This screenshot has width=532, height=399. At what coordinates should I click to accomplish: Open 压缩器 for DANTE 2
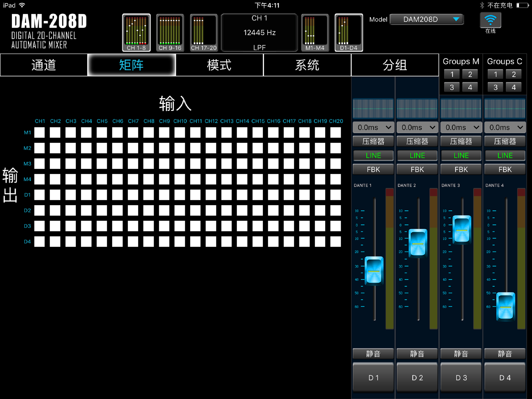(417, 141)
